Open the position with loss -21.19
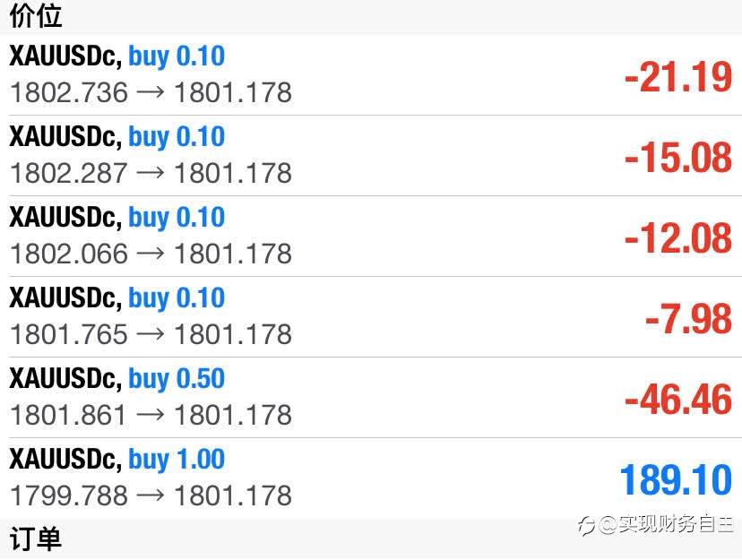The height and width of the screenshot is (560, 742). coord(678,77)
